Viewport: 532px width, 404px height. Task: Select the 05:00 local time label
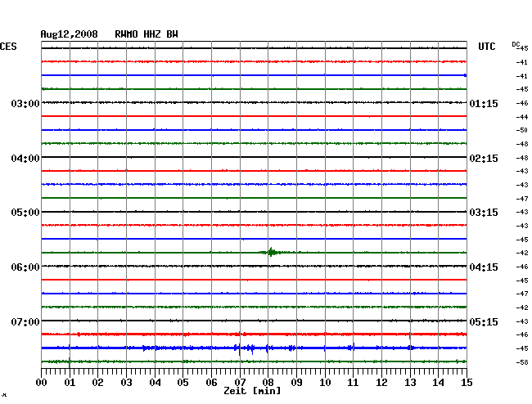[x=25, y=213]
